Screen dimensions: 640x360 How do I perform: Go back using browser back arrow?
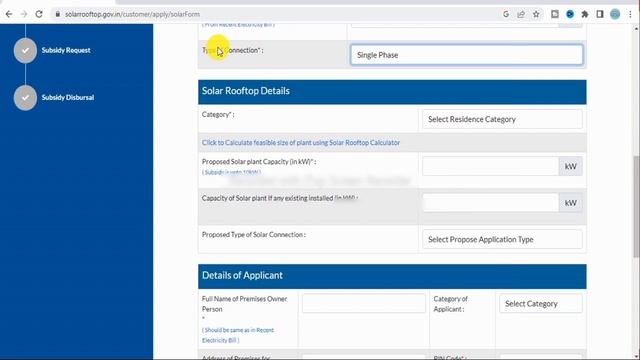coord(9,14)
